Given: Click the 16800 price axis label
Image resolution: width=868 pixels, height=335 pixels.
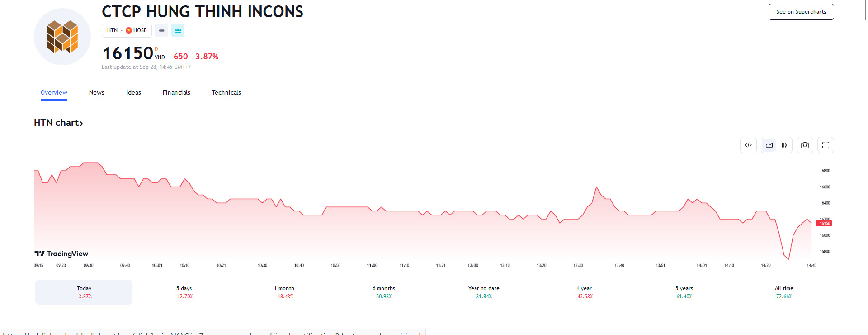Looking at the screenshot, I should click(825, 171).
